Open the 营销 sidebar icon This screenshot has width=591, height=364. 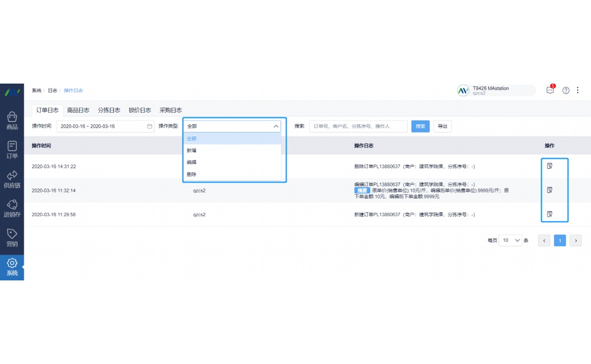coord(12,238)
